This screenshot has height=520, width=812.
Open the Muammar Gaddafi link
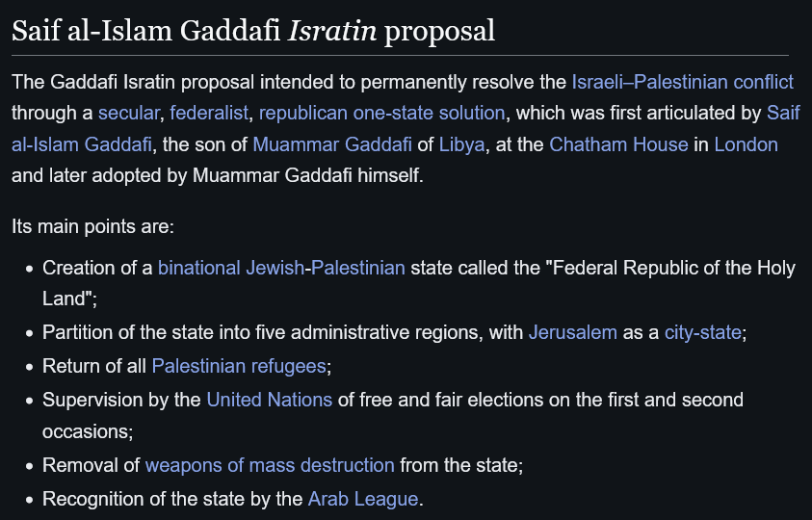[332, 144]
